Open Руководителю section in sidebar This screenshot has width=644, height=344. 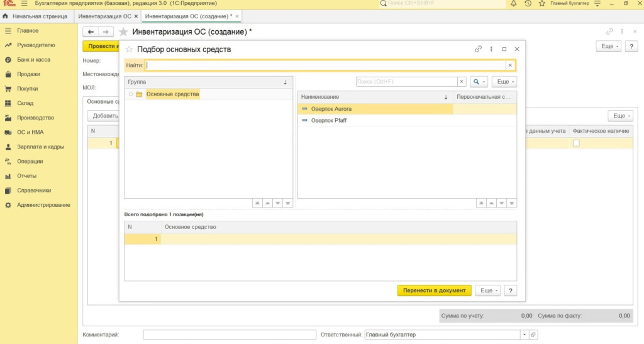tap(36, 45)
